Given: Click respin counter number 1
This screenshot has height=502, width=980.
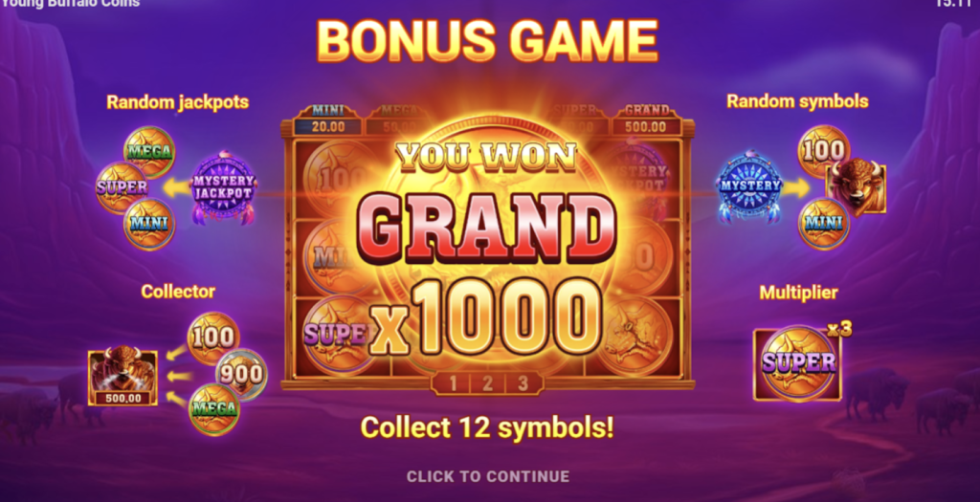Looking at the screenshot, I should [x=453, y=383].
